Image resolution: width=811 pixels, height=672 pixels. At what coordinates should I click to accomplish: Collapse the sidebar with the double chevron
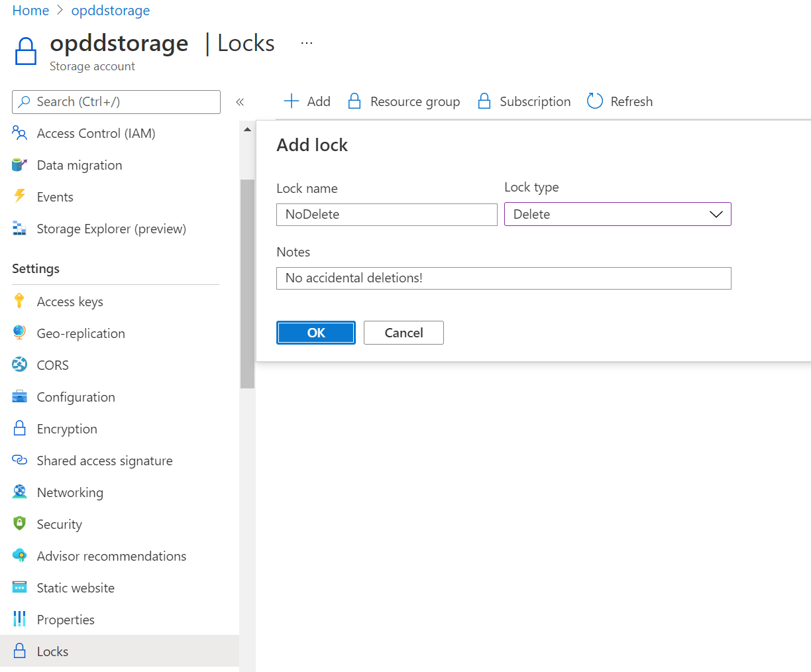[x=240, y=102]
